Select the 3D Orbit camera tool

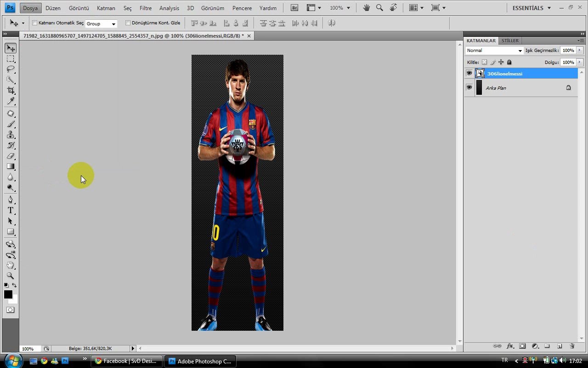[x=11, y=255]
